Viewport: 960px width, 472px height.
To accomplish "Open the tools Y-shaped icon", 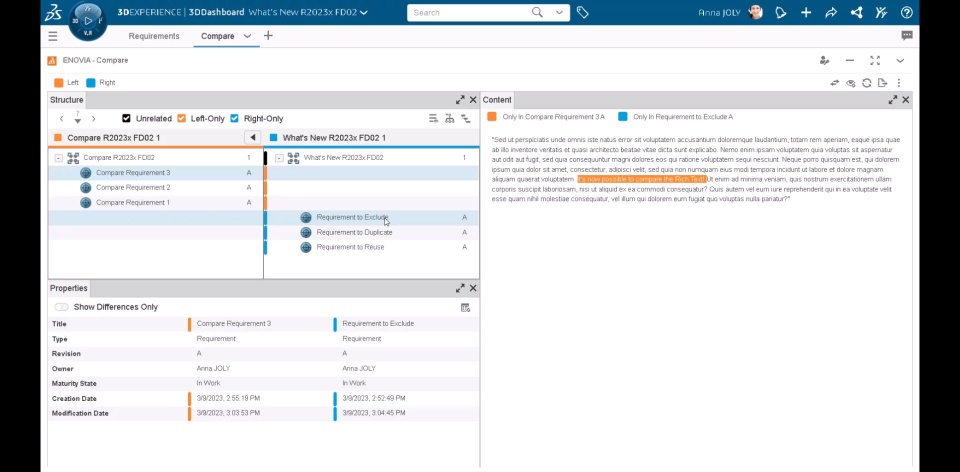I will (x=881, y=12).
